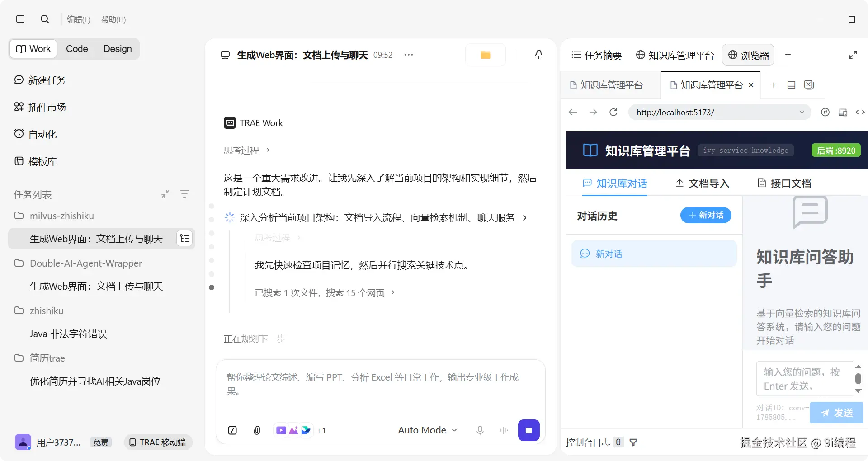Viewport: 868px width, 461px height.
Task: Open the task outline icon on selected task
Action: pyautogui.click(x=184, y=239)
